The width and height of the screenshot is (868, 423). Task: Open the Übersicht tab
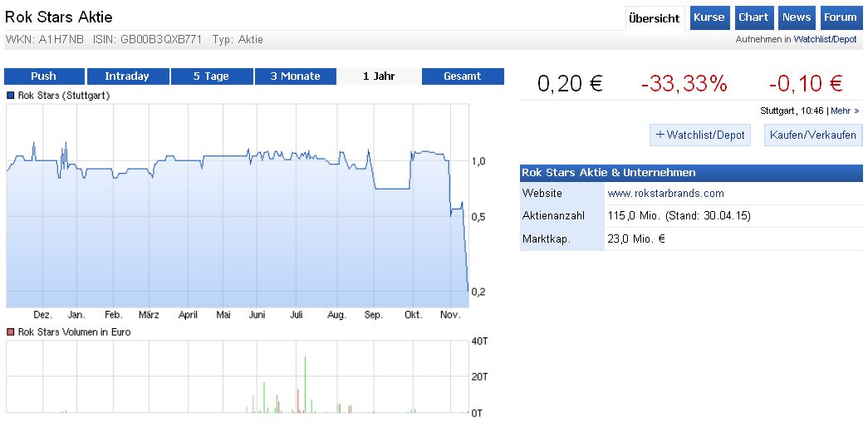click(x=655, y=18)
